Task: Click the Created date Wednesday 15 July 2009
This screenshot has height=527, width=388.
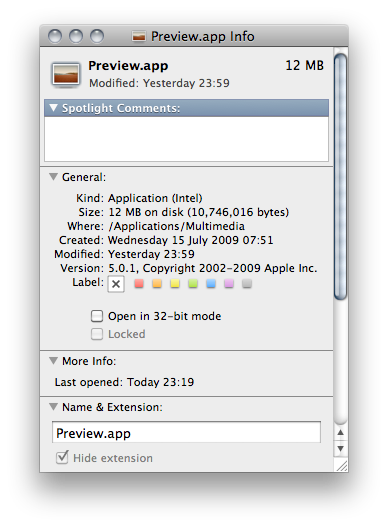Action: tap(190, 240)
